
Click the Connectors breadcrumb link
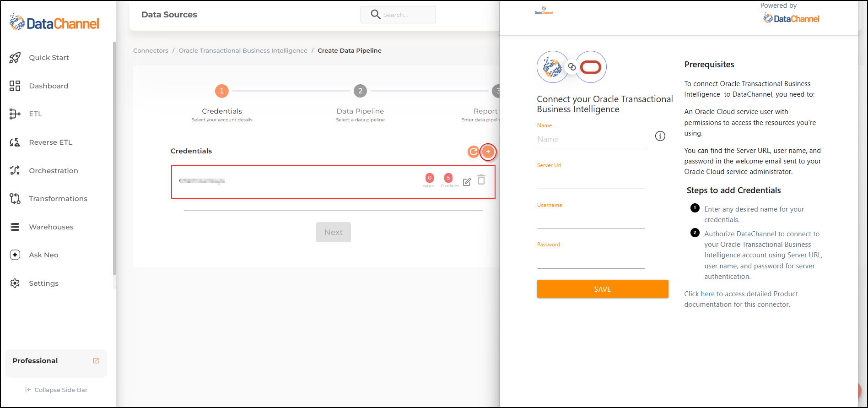pyautogui.click(x=151, y=51)
